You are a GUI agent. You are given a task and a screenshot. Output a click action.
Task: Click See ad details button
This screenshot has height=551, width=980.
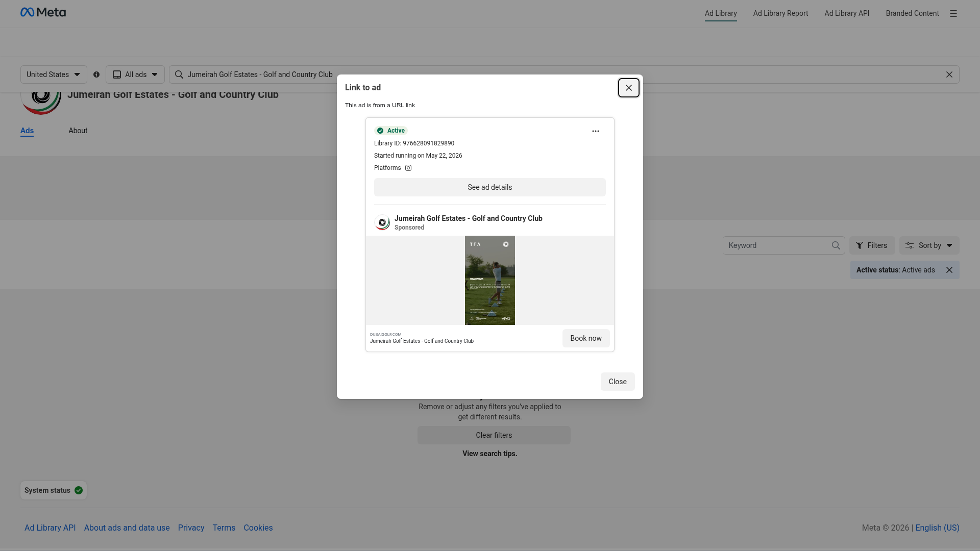point(489,187)
